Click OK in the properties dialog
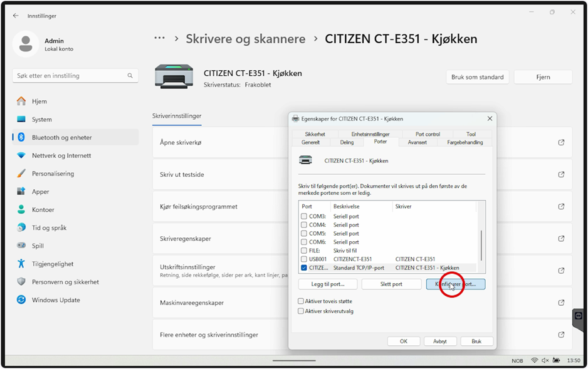Viewport: 588px width, 369px height. coord(403,341)
